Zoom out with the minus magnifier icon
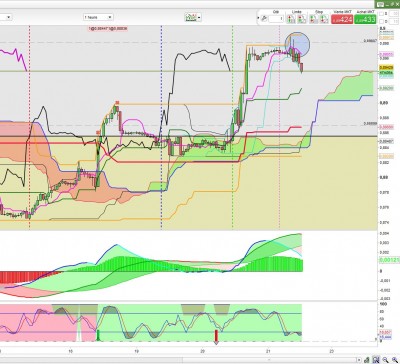Image resolution: width=400 pixels, height=364 pixels. [x=385, y=360]
